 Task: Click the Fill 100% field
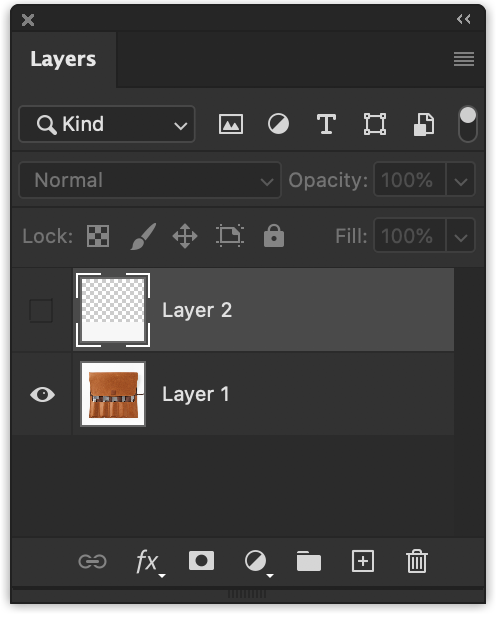pos(410,236)
